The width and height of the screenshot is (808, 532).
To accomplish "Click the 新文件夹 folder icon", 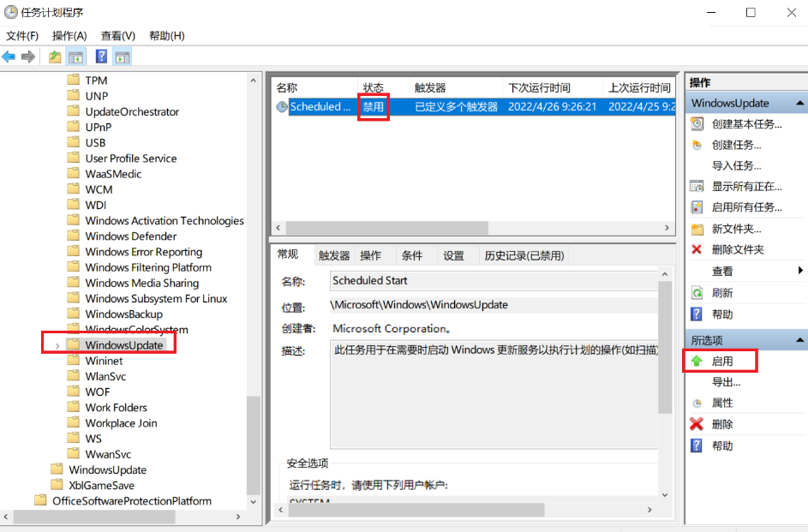I will pyautogui.click(x=697, y=230).
